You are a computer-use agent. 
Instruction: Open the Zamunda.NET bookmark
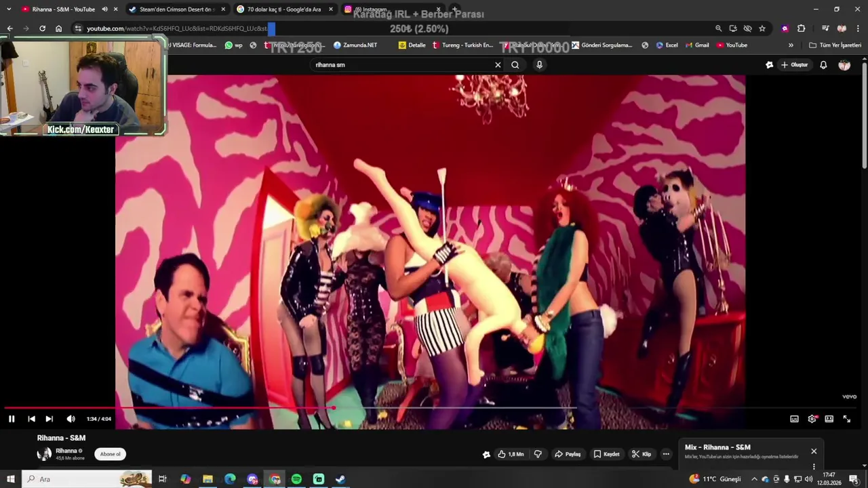point(355,45)
